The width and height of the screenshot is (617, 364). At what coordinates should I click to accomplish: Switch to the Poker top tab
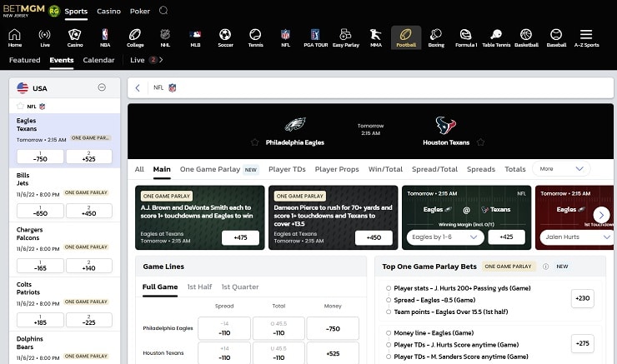click(140, 12)
